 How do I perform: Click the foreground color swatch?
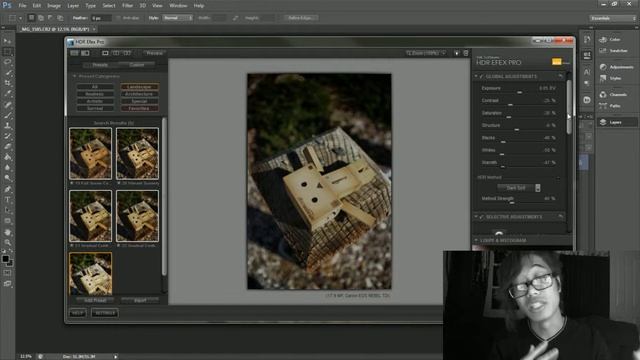click(5, 259)
